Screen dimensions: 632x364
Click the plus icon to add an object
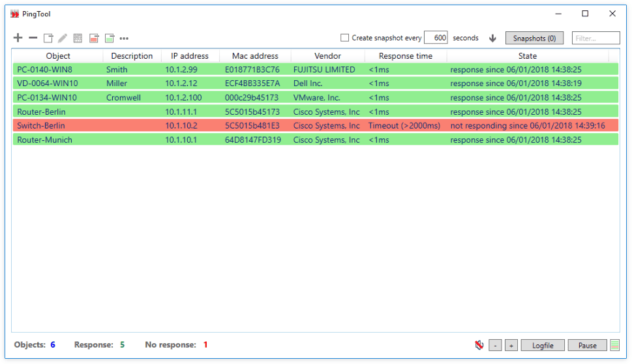[x=18, y=38]
